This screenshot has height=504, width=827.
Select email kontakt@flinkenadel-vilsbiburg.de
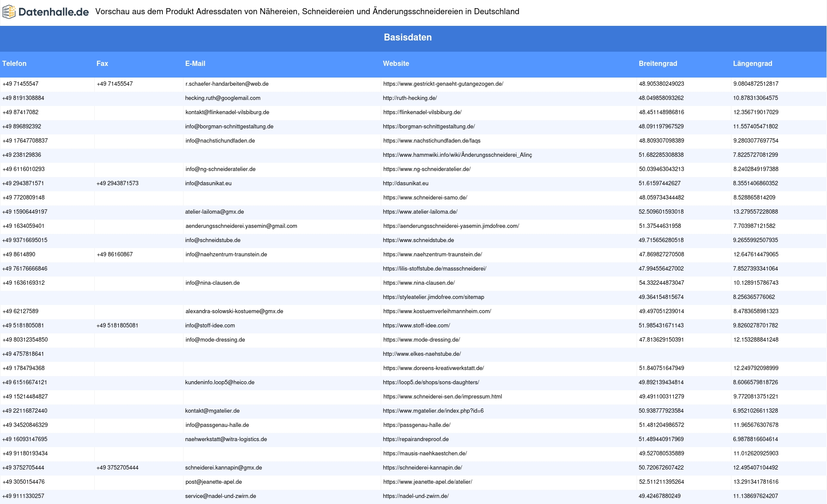[x=227, y=112]
